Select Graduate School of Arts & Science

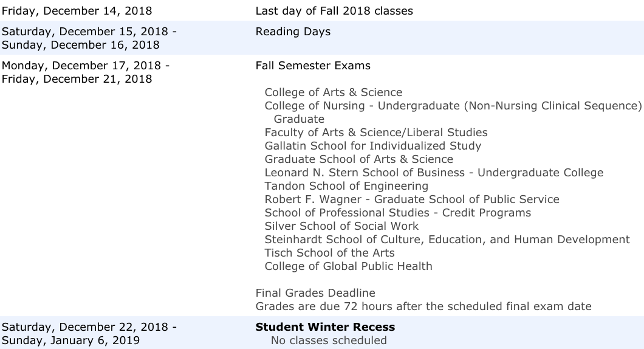(359, 159)
